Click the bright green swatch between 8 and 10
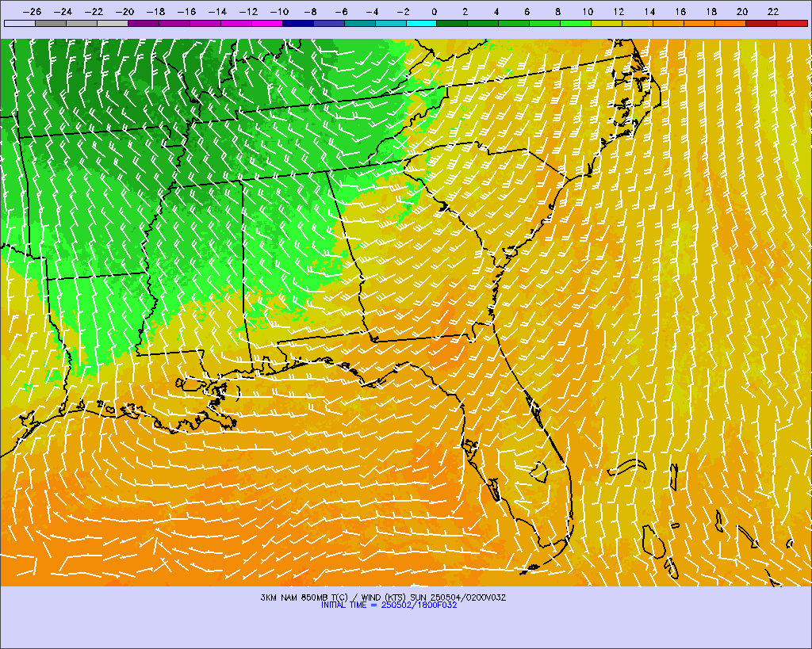The image size is (812, 649). click(x=576, y=23)
